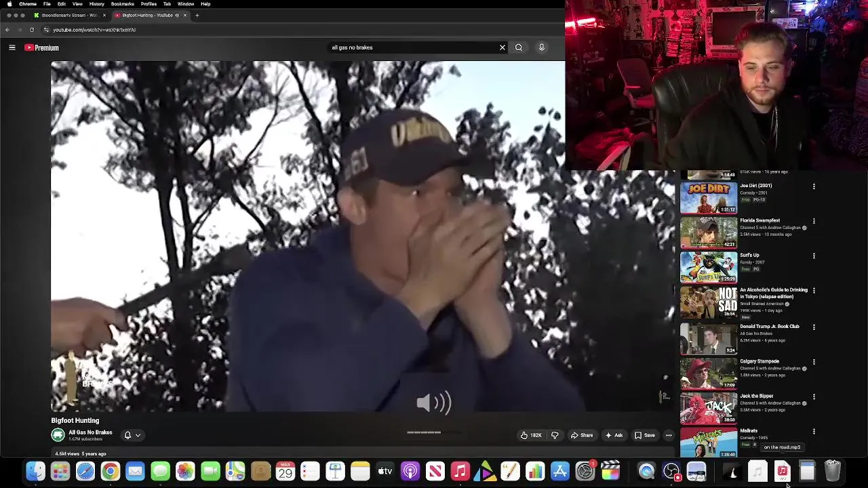868x488 pixels.
Task: Run search with magnifier button
Action: click(x=519, y=47)
